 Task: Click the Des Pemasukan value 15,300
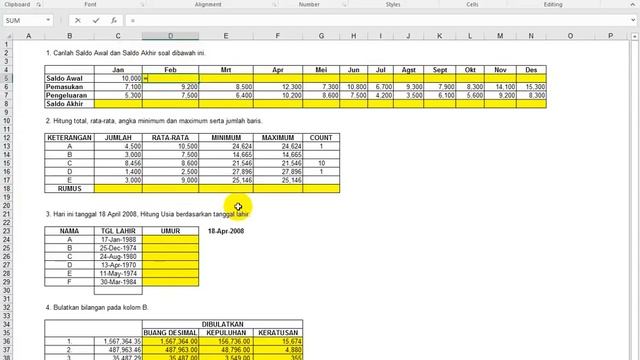click(x=531, y=87)
